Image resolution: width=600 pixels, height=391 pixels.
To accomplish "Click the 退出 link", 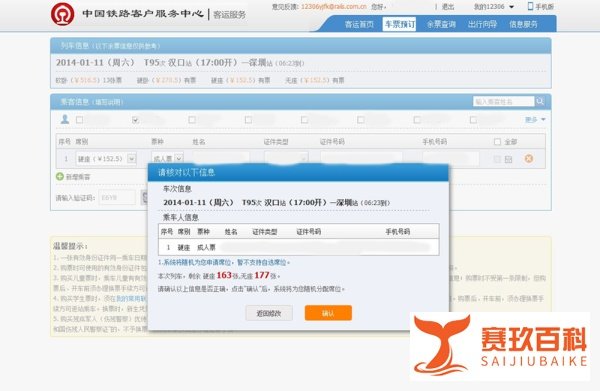I will pos(448,7).
